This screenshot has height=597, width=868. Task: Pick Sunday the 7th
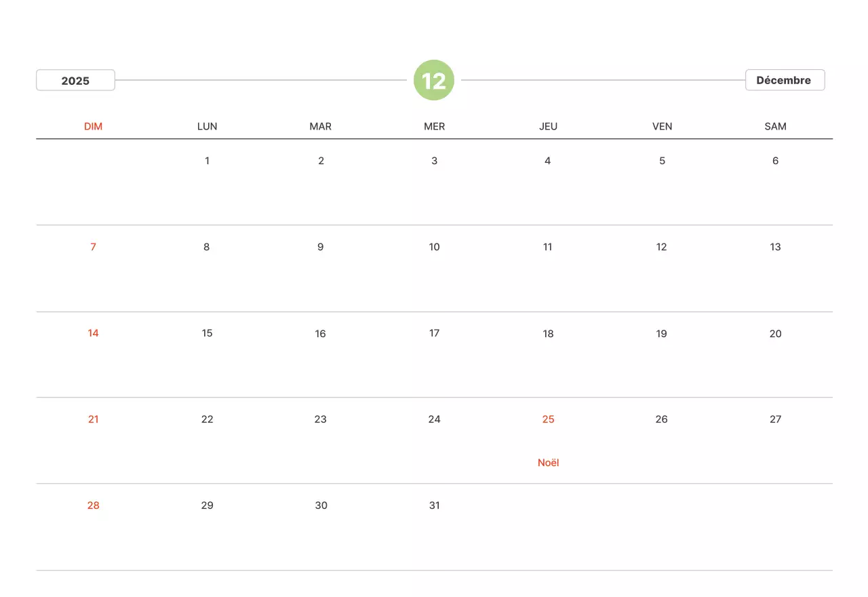tap(93, 247)
